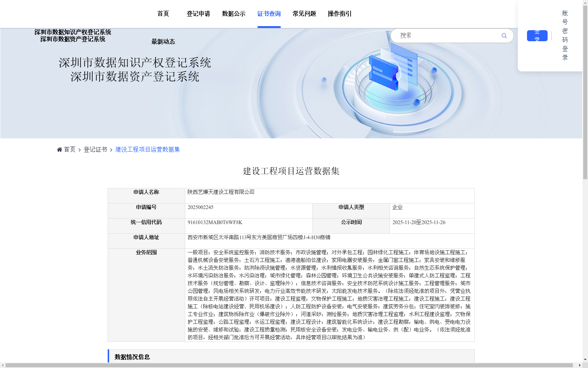The width and height of the screenshot is (588, 368).
Task: Click 陕西艺博天建设工程有限公司 cell
Action: (330, 196)
